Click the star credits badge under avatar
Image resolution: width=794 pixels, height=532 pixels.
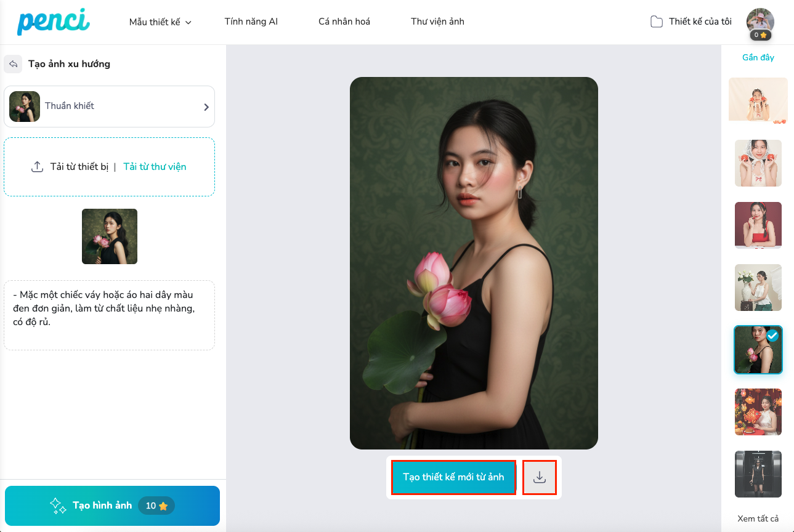click(760, 35)
